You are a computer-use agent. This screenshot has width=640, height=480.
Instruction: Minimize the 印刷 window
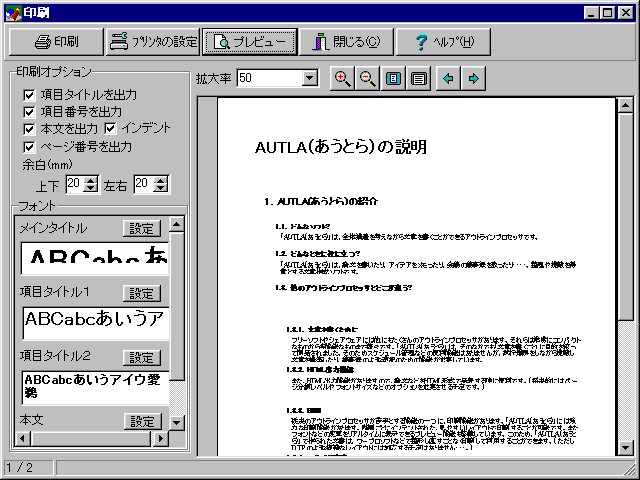(592, 13)
